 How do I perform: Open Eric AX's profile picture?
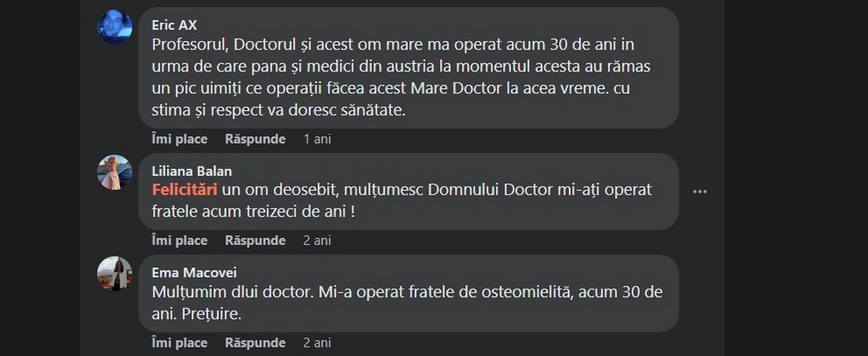(114, 26)
